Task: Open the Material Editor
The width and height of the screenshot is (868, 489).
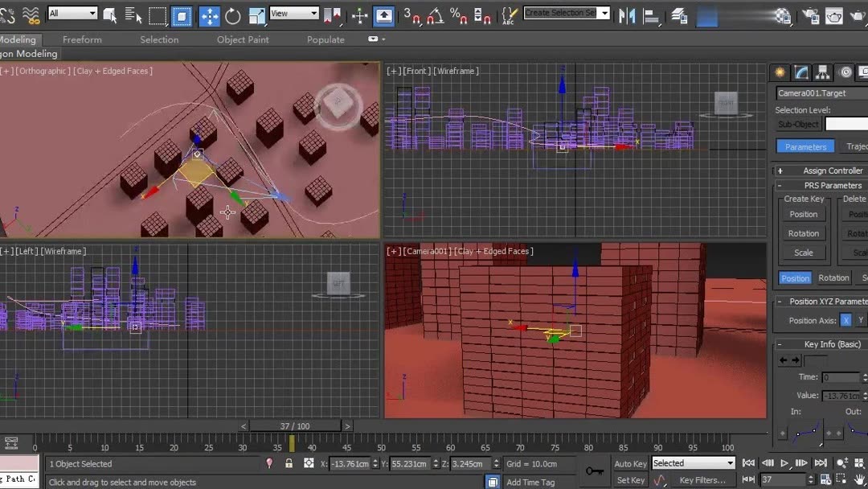Action: coord(784,14)
